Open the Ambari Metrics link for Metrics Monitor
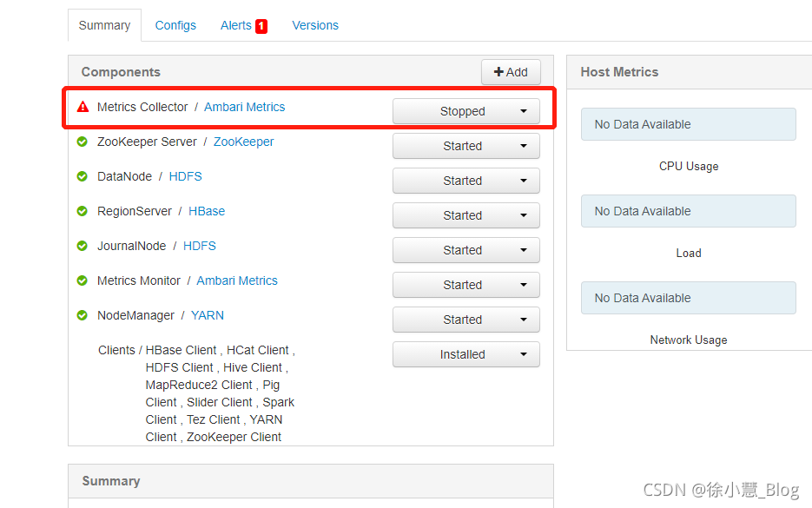The height and width of the screenshot is (508, 812). (x=237, y=280)
